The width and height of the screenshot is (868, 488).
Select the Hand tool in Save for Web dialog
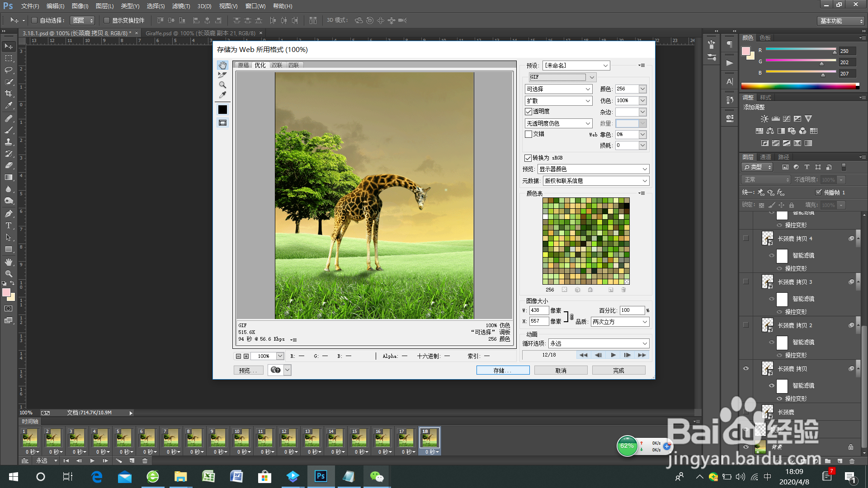click(222, 65)
